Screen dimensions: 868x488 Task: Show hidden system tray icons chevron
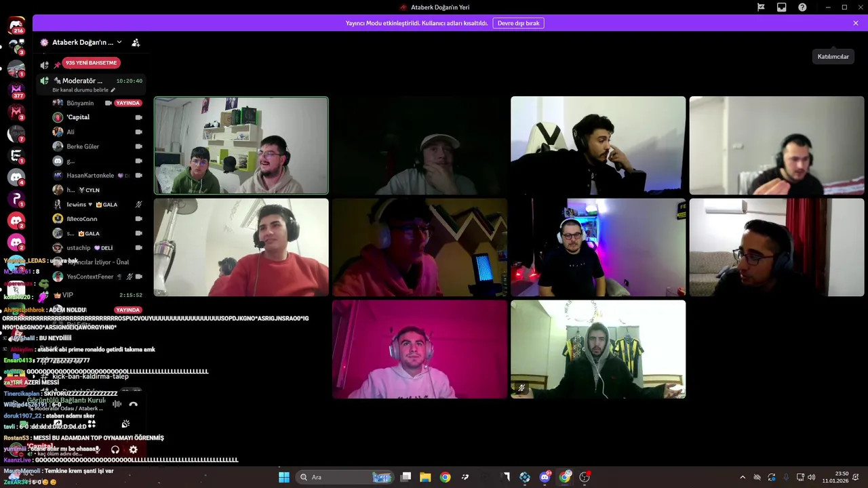point(743,477)
